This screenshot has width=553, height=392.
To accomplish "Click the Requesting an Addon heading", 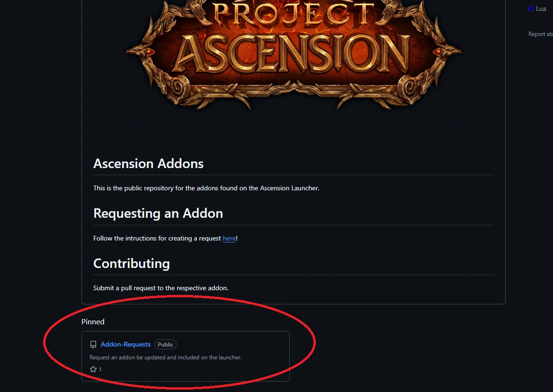I will tap(158, 213).
